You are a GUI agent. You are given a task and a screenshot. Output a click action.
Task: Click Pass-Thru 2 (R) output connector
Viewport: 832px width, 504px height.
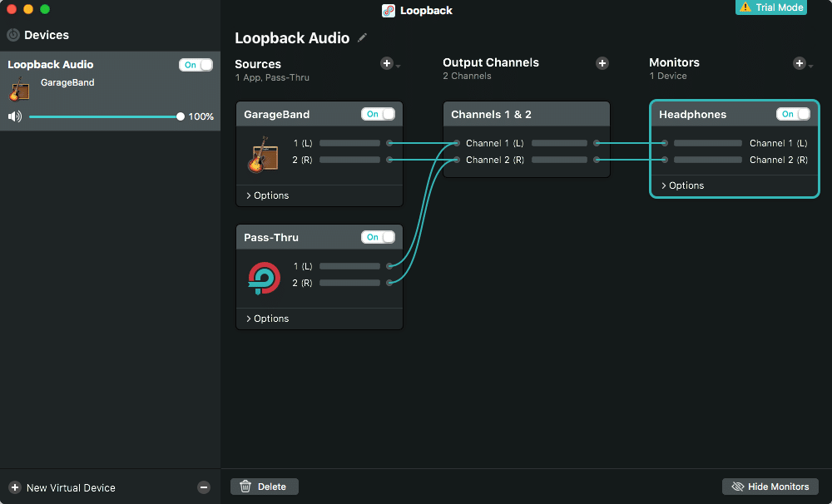point(389,283)
